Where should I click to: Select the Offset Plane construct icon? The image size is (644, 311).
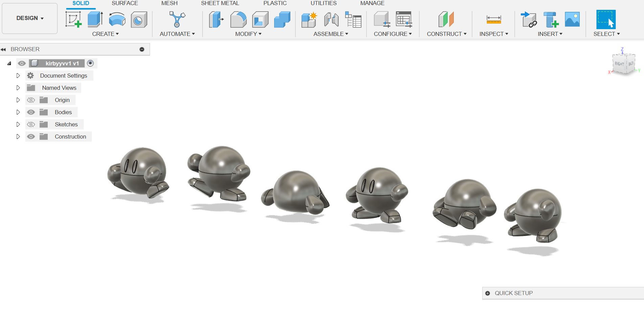pyautogui.click(x=446, y=19)
